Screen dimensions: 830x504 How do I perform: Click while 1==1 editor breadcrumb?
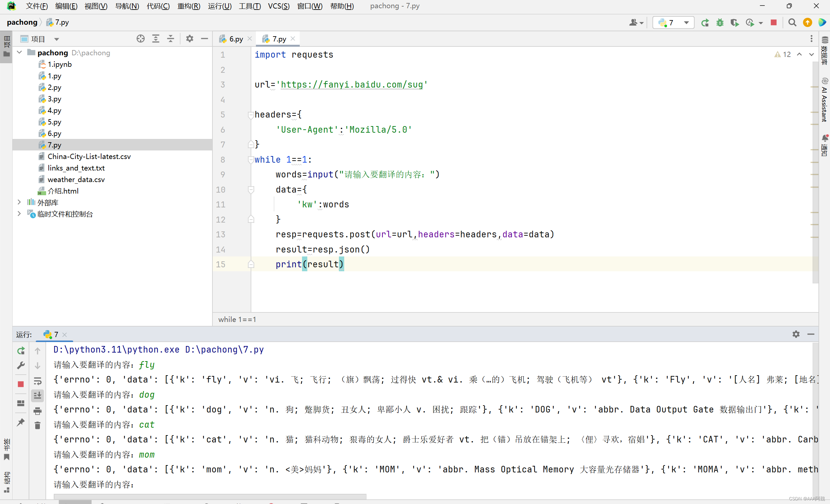(x=237, y=319)
